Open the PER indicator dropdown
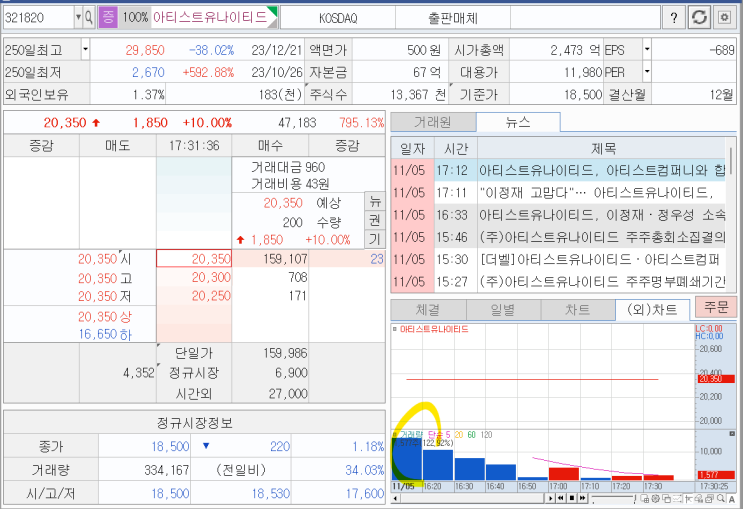 [x=647, y=72]
